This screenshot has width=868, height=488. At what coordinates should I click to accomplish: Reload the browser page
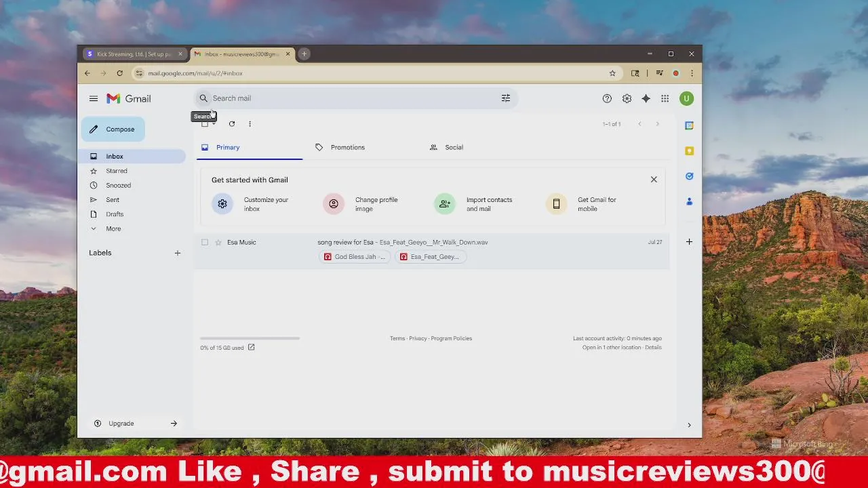pos(119,73)
